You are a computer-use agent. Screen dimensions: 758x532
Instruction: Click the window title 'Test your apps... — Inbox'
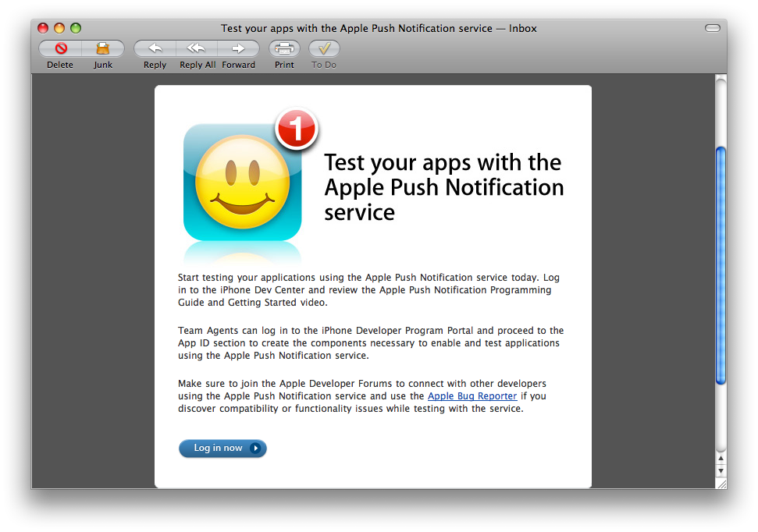click(379, 29)
